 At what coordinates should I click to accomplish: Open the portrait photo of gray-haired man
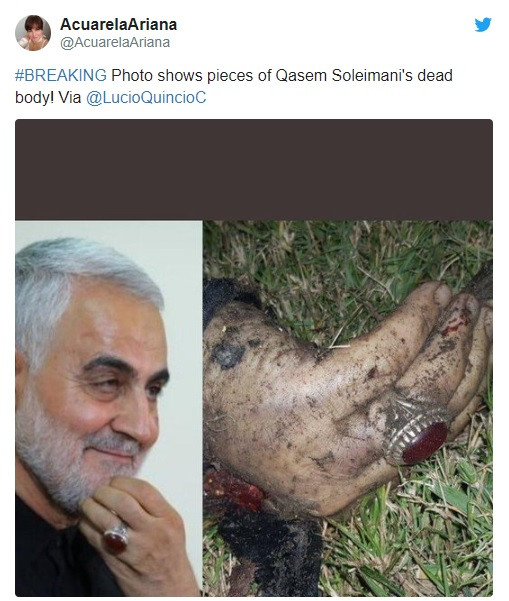[109, 409]
